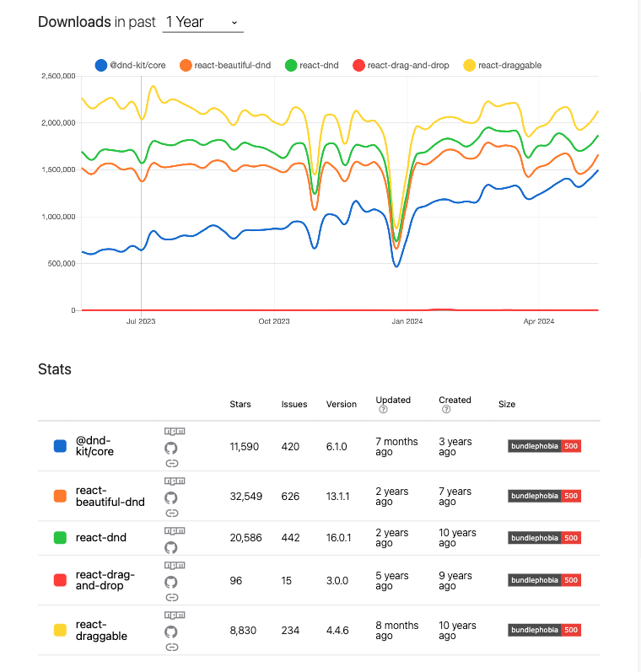Screen dimensions: 641x672
Task: Click the help icon under Created header
Action: click(x=446, y=409)
